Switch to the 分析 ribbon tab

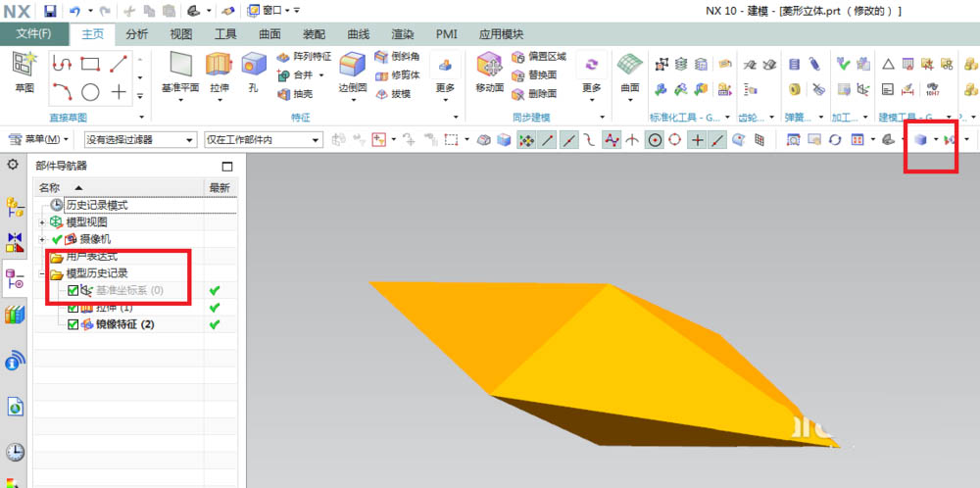(x=137, y=34)
